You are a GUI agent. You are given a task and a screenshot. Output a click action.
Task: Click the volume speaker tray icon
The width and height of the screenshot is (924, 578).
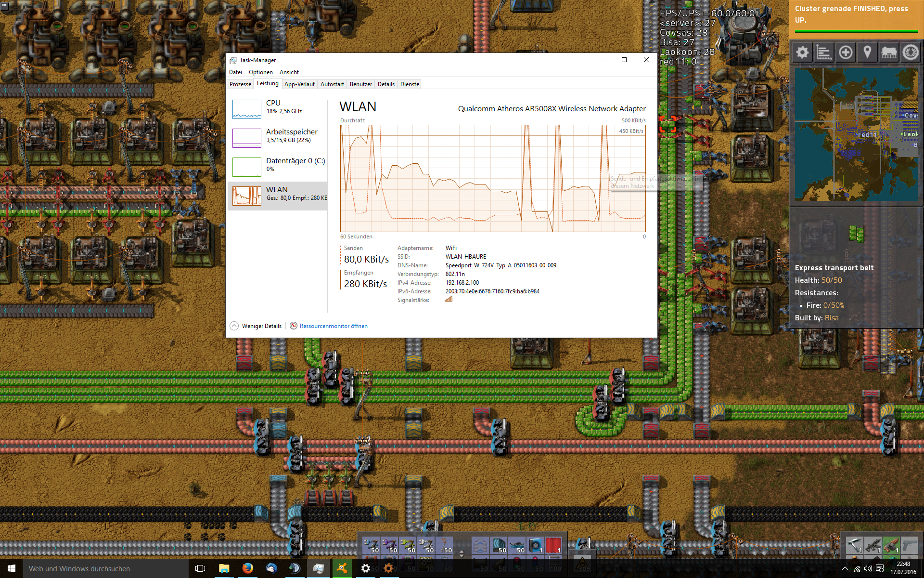click(x=868, y=568)
